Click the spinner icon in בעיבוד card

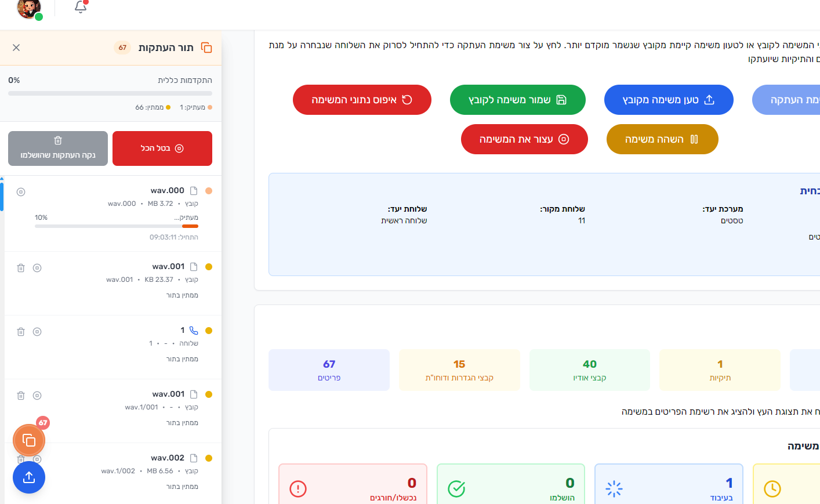(x=614, y=489)
